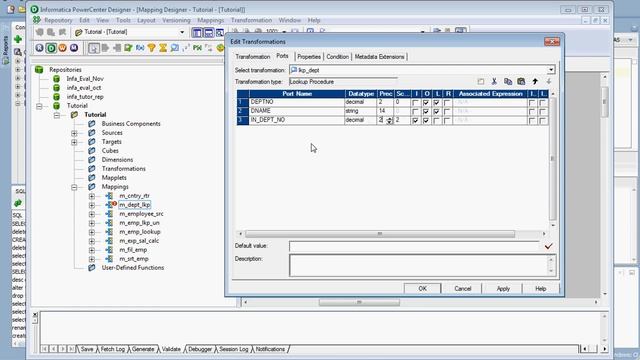Image resolution: width=640 pixels, height=360 pixels.
Task: Click the Cancel button
Action: click(x=463, y=289)
